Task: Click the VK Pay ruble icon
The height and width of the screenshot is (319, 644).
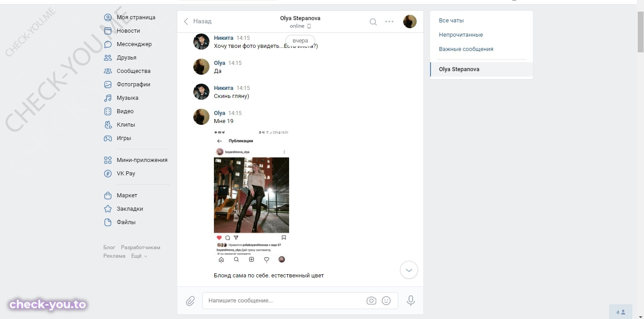Action: tap(108, 174)
